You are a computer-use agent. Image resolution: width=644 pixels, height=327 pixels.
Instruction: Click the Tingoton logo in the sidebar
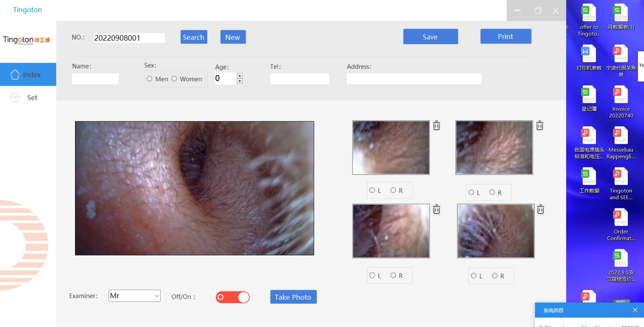click(x=27, y=40)
